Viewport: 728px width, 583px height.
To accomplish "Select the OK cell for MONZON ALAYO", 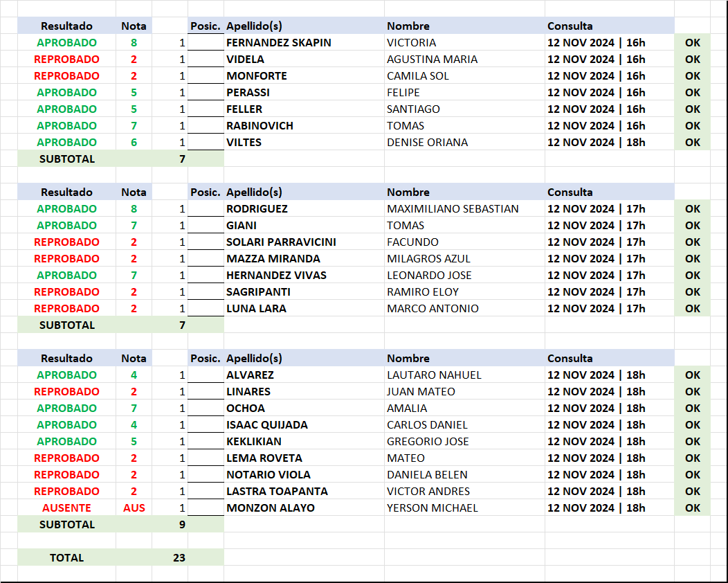I will (x=692, y=508).
